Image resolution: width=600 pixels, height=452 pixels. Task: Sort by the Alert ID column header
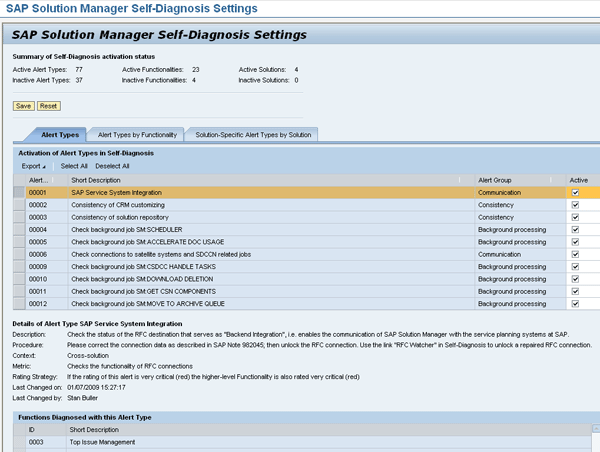click(40, 179)
